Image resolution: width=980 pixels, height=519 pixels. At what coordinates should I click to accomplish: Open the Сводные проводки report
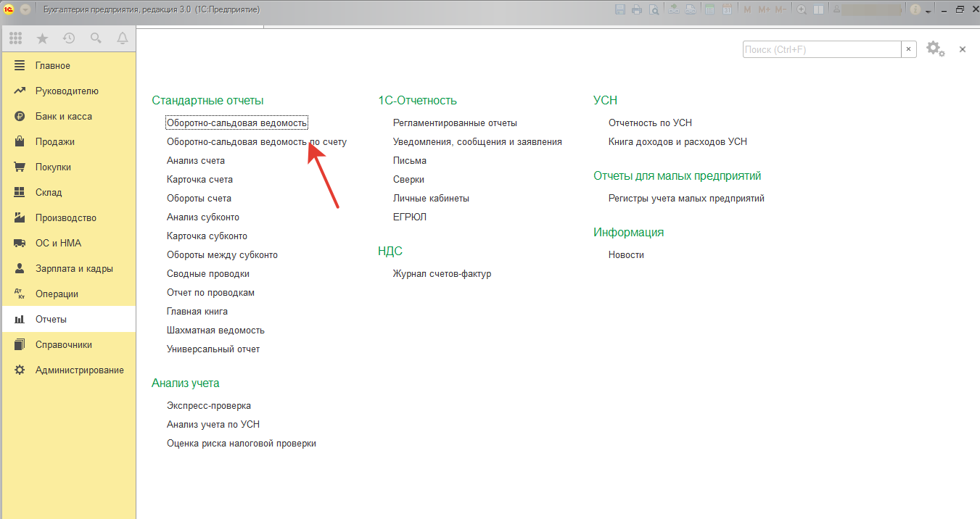[208, 273]
